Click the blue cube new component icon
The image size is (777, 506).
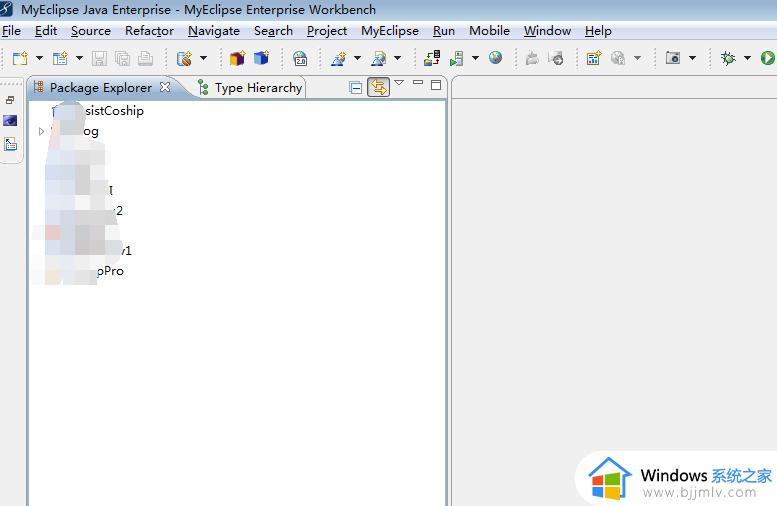click(261, 58)
